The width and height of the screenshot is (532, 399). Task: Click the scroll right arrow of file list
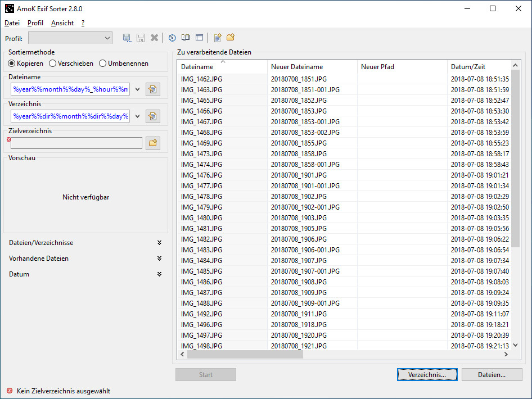click(506, 355)
